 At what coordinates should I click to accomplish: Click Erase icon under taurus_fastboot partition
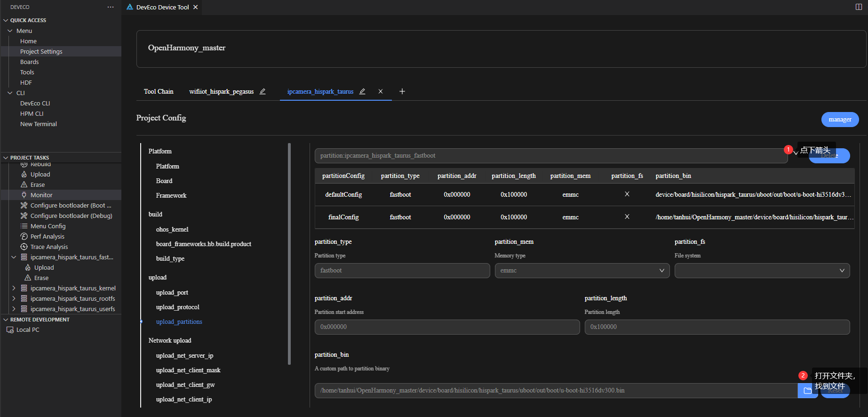pos(28,278)
